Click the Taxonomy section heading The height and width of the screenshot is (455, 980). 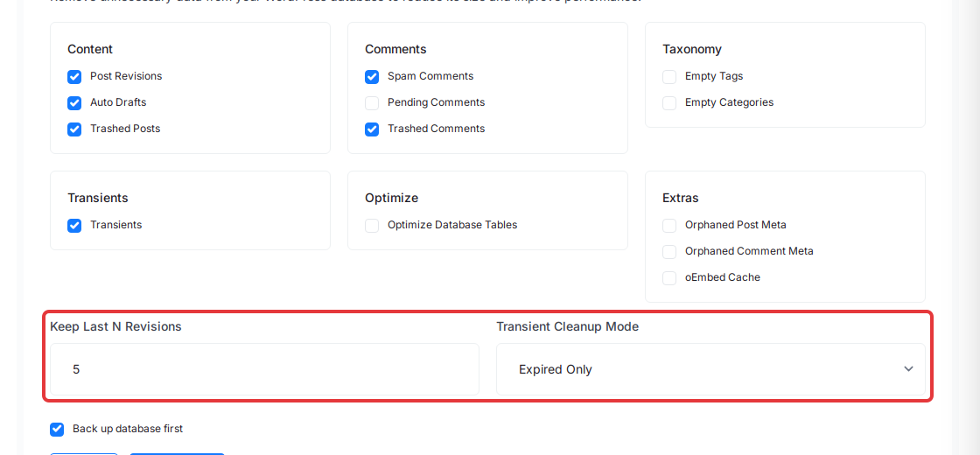(x=692, y=49)
